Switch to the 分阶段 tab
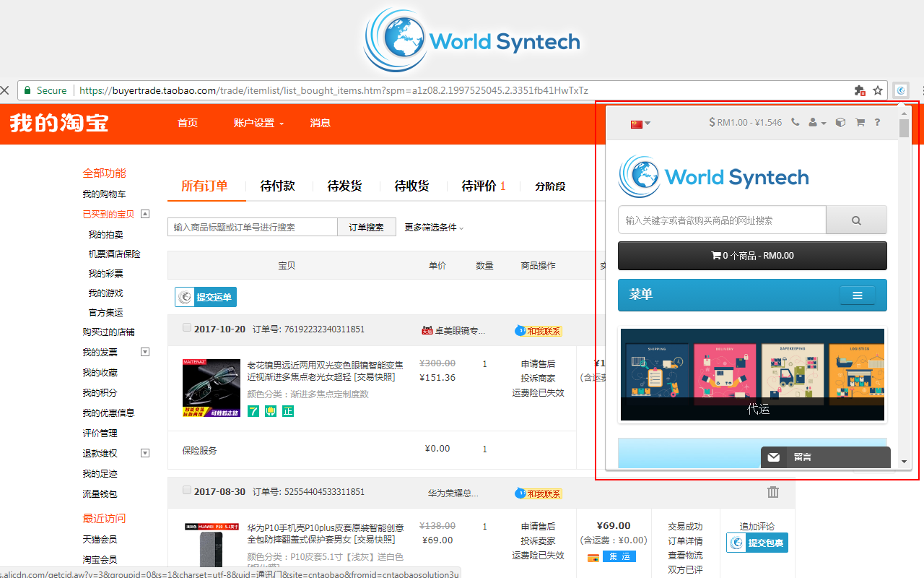 550,186
